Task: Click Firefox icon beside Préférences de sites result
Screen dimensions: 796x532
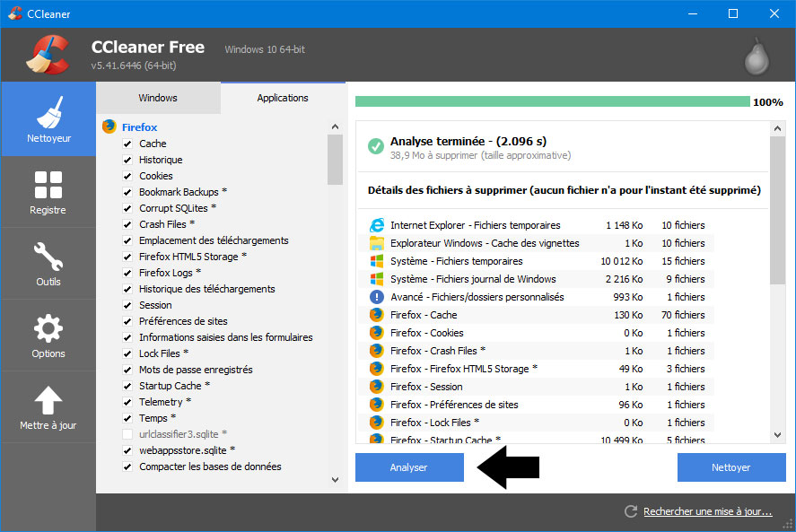Action: point(377,404)
